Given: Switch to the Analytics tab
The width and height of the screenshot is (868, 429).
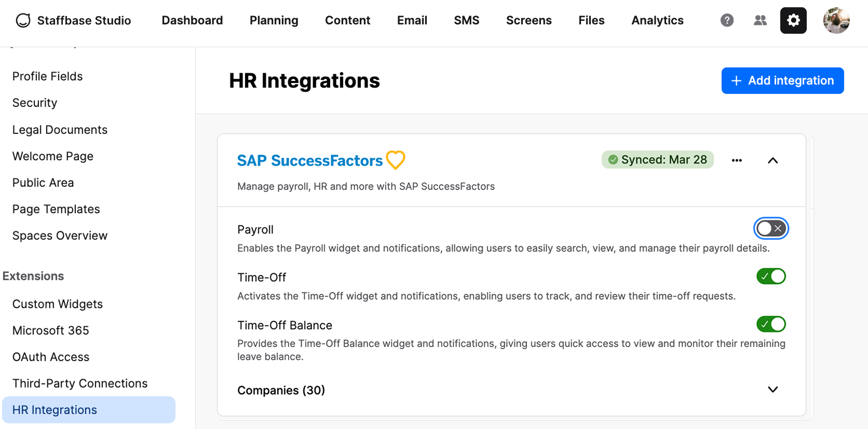Looking at the screenshot, I should tap(657, 20).
